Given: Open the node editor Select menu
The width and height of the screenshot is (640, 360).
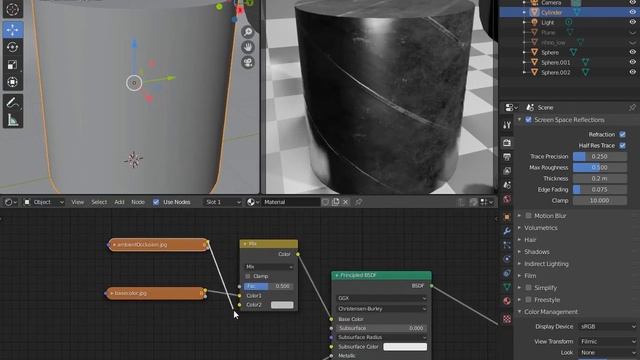Looking at the screenshot, I should coord(99,202).
